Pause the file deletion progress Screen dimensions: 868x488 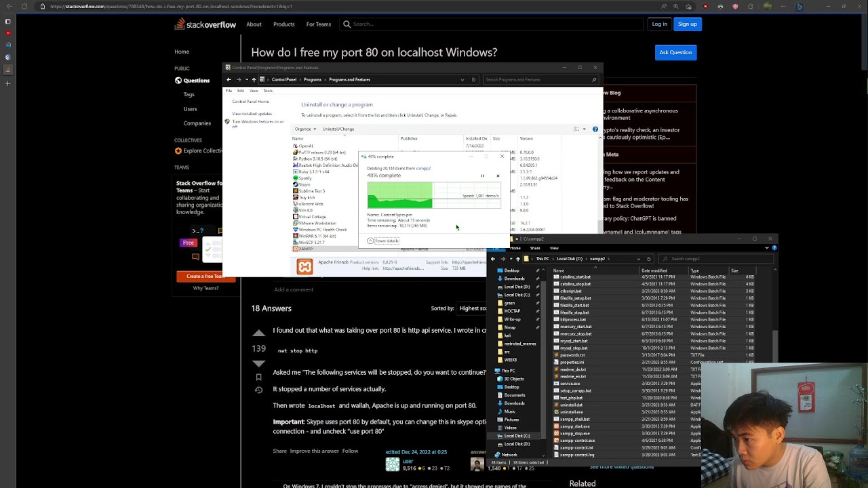click(482, 176)
